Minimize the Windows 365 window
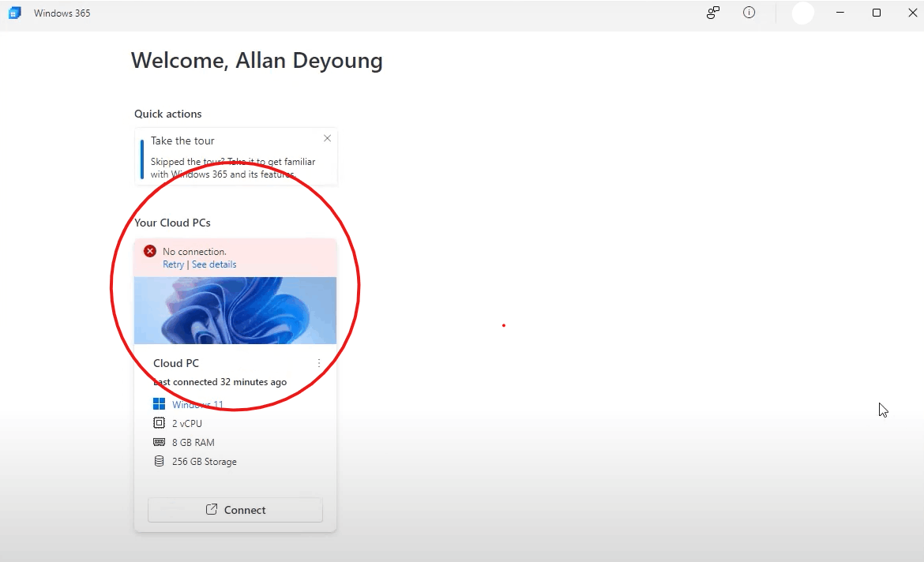Image resolution: width=924 pixels, height=562 pixels. point(840,13)
